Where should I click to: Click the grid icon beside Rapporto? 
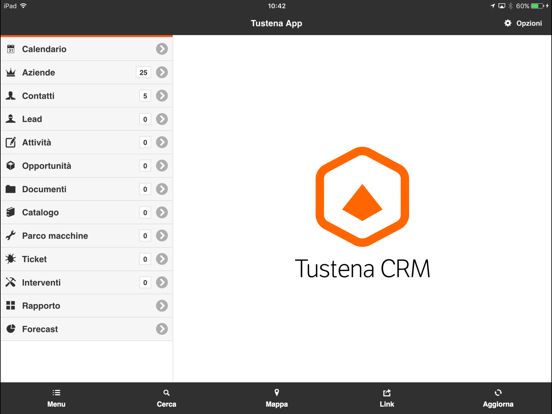[11, 306]
